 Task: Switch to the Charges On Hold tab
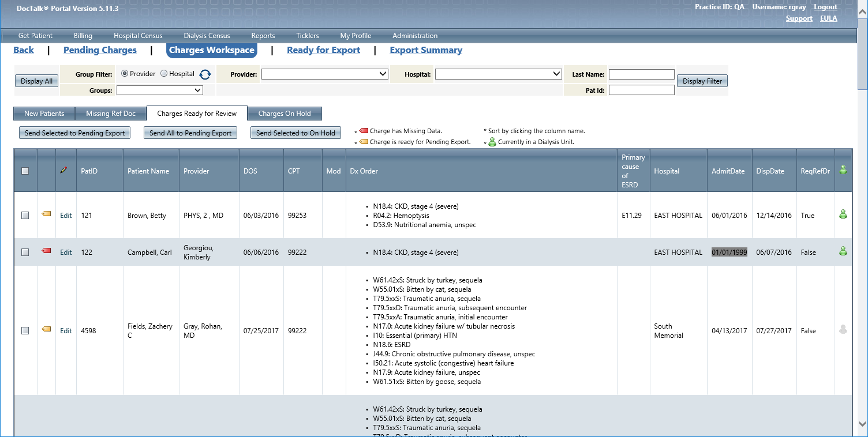tap(285, 114)
